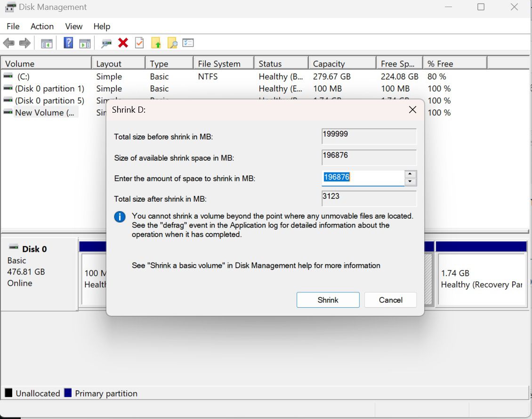Click the Properties checkmark page icon

click(139, 43)
